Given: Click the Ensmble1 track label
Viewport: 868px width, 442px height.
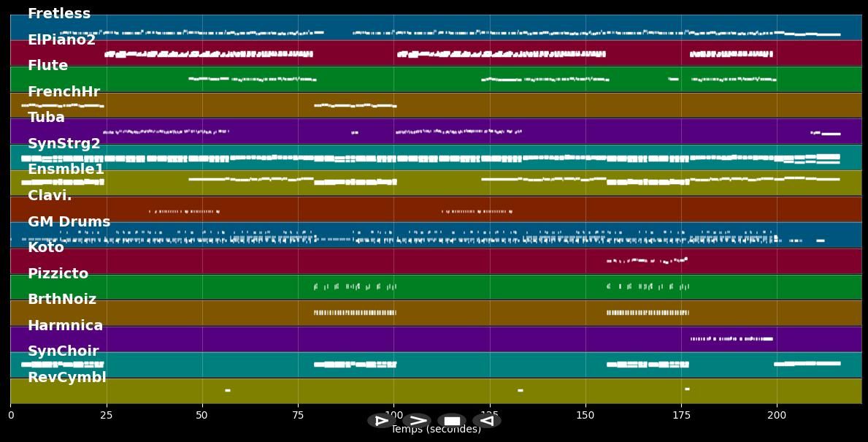Looking at the screenshot, I should tap(66, 169).
